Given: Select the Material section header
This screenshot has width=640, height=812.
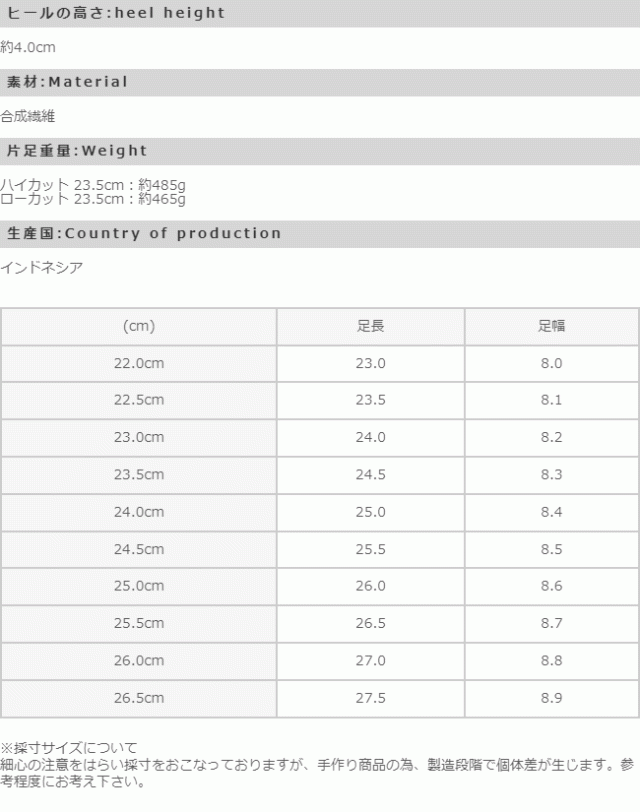Looking at the screenshot, I should tap(68, 82).
